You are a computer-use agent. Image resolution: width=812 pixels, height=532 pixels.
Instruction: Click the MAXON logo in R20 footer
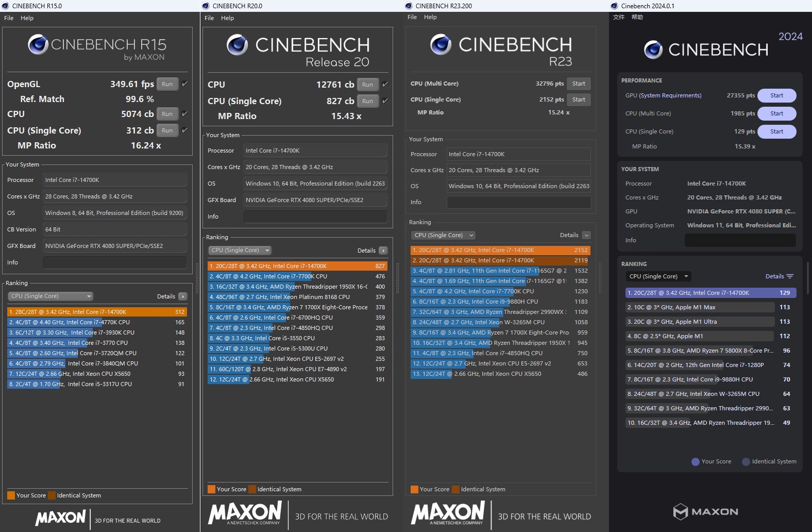[x=245, y=514]
